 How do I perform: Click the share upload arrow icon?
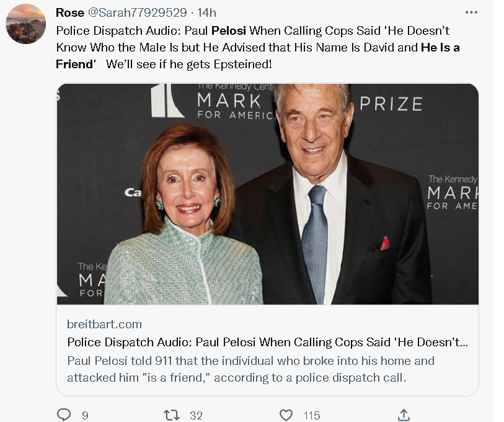point(403,415)
